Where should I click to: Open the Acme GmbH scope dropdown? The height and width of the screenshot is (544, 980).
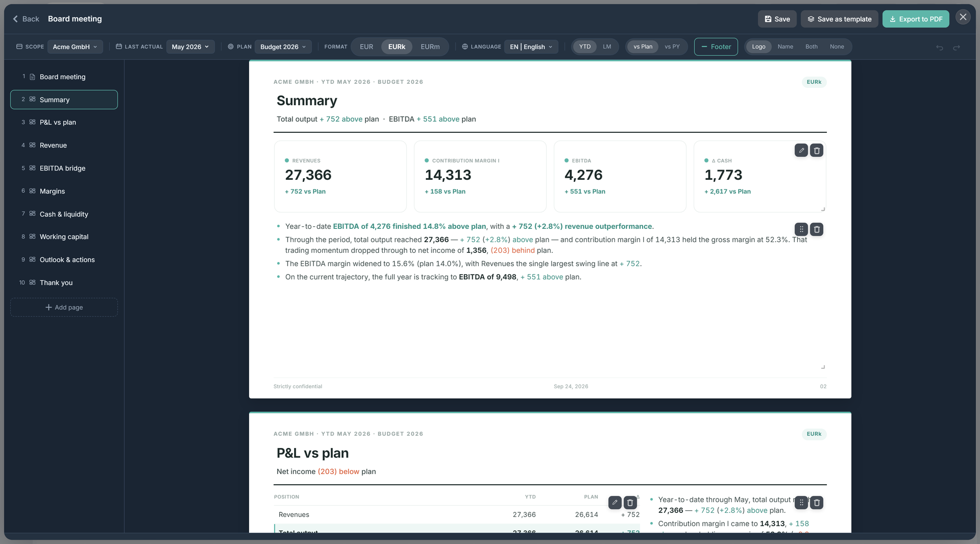(75, 46)
